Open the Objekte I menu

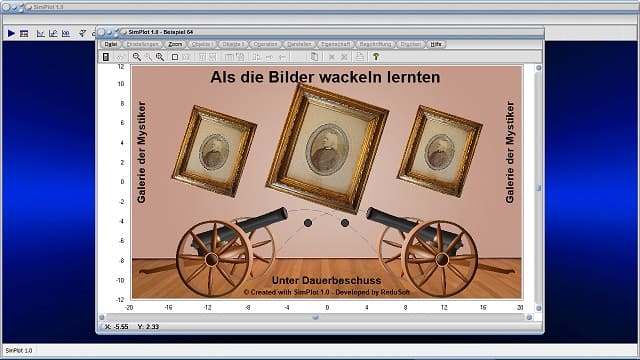click(x=202, y=44)
